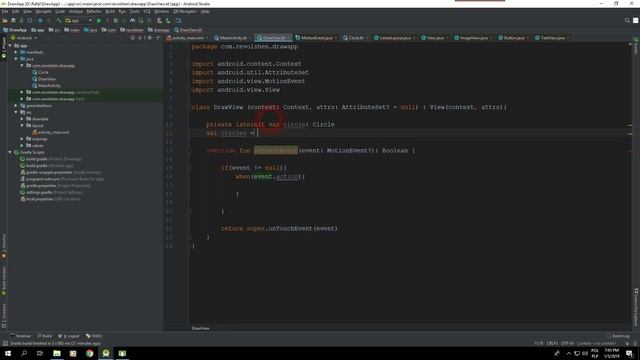Expand the manifests folder

click(16, 52)
